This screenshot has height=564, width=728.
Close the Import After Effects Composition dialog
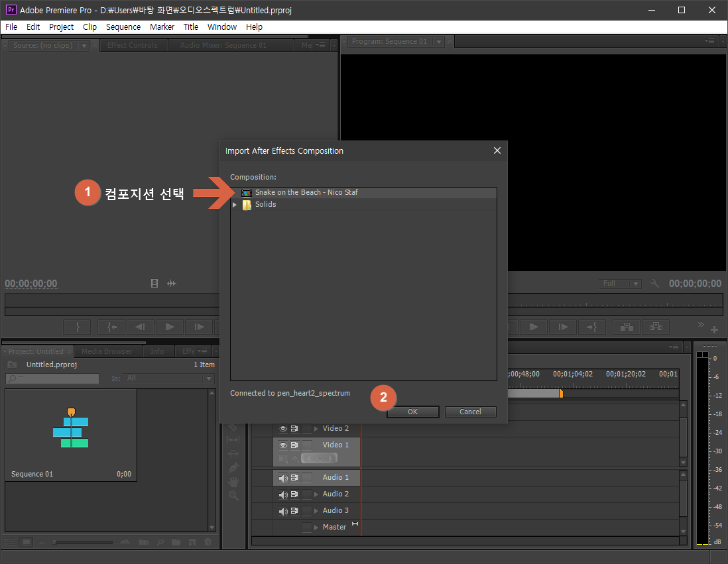[497, 150]
